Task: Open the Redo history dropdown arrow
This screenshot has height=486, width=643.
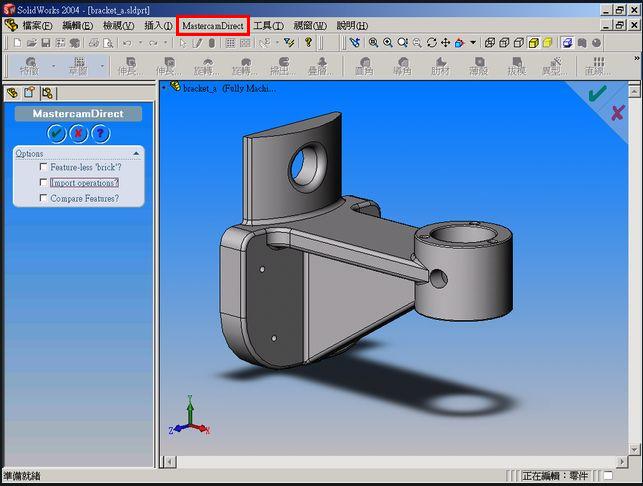Action: [x=165, y=42]
